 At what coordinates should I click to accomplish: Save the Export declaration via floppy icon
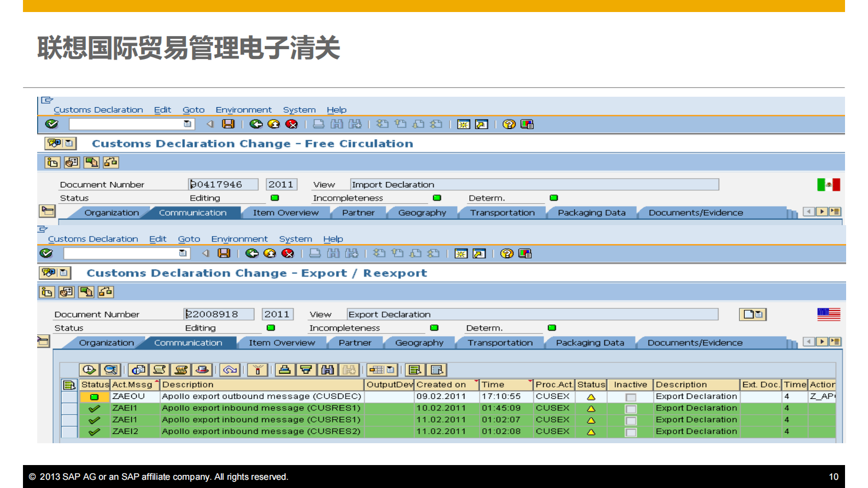tap(224, 253)
